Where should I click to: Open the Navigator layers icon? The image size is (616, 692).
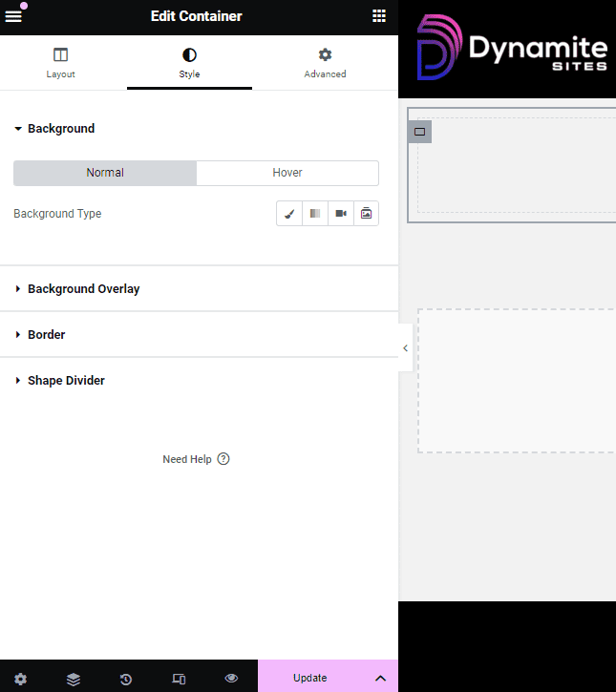pyautogui.click(x=74, y=679)
